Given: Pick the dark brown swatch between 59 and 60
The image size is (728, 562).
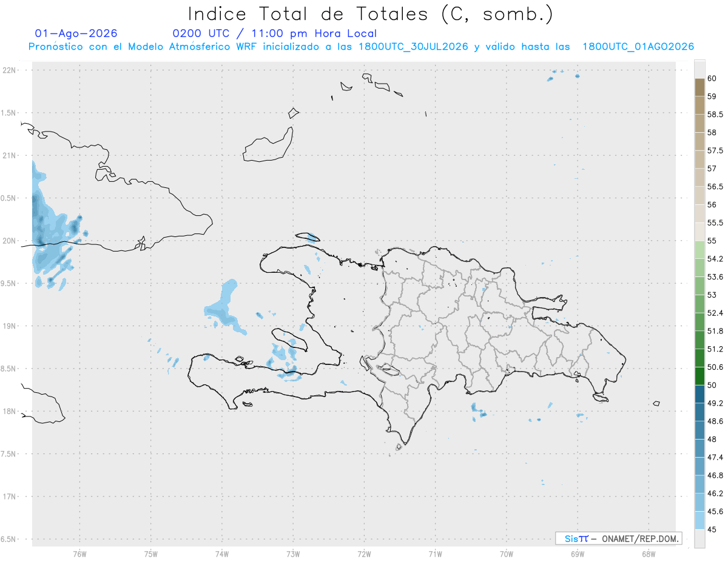Looking at the screenshot, I should click(699, 87).
